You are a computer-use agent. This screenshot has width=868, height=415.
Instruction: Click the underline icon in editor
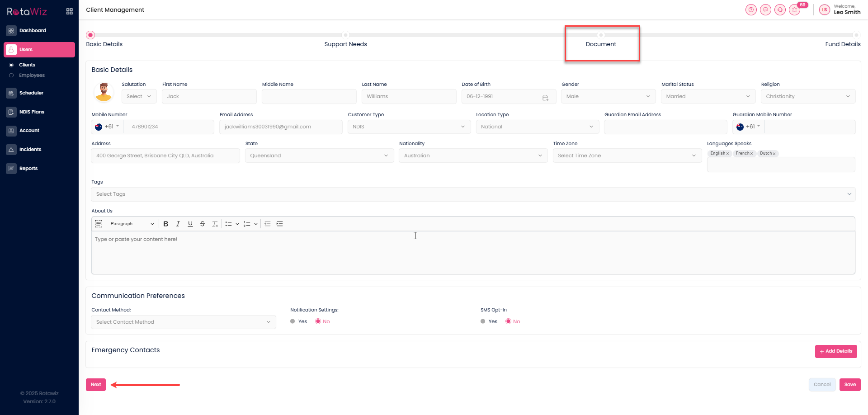pos(190,224)
